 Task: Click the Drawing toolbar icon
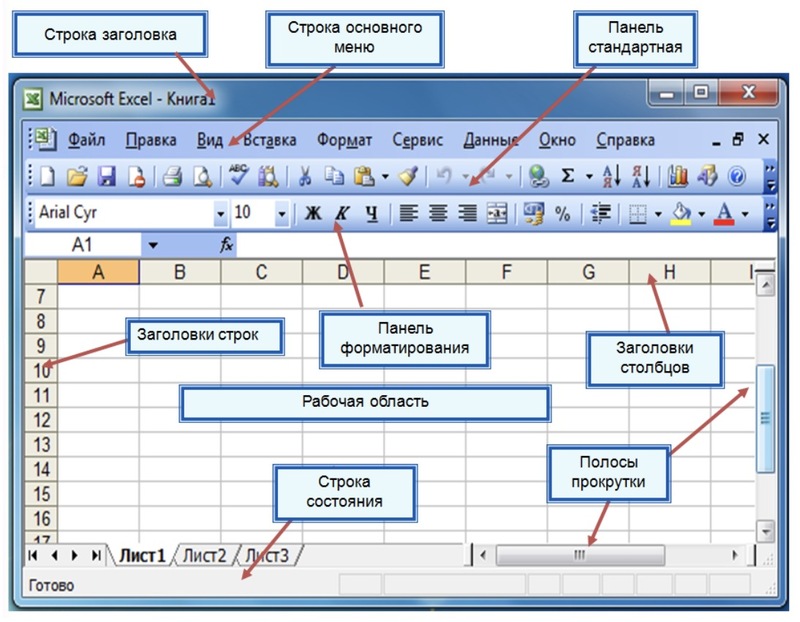coord(707,177)
